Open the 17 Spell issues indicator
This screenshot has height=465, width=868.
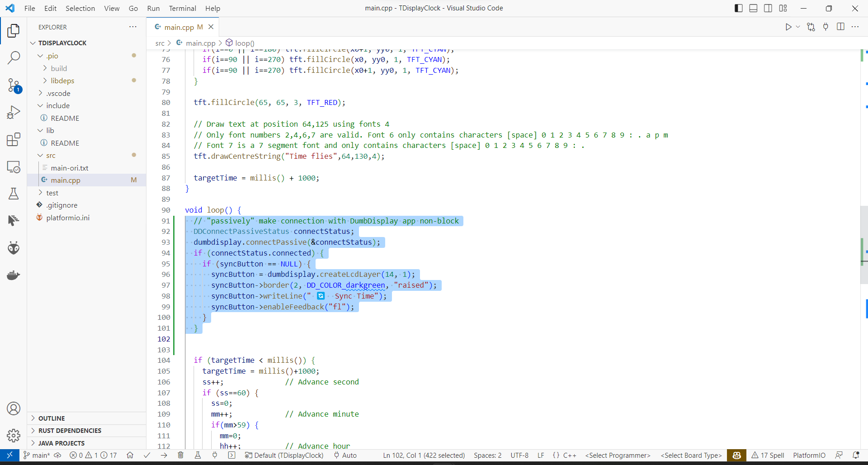pyautogui.click(x=768, y=456)
